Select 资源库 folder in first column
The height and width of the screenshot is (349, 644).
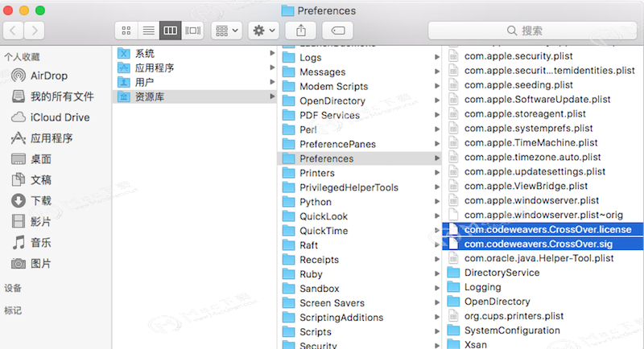coord(195,96)
